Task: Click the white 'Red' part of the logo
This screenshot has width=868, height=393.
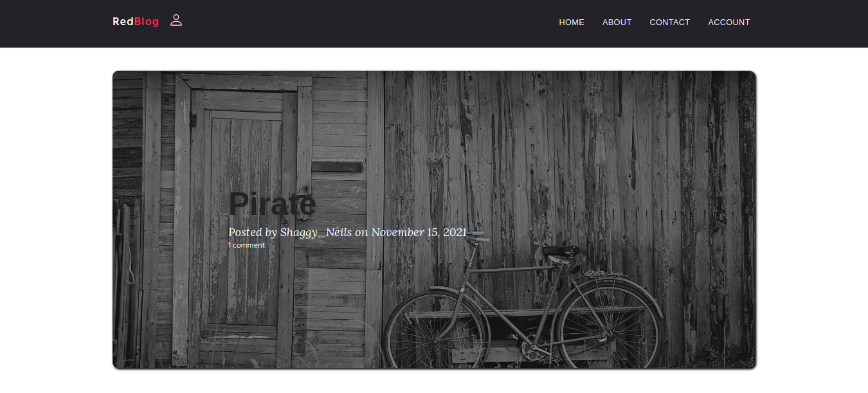Action: pos(123,22)
